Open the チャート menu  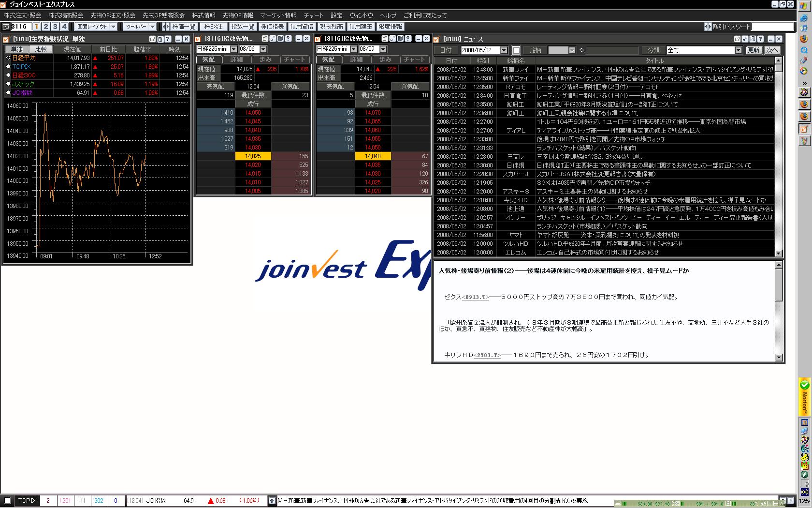[314, 15]
